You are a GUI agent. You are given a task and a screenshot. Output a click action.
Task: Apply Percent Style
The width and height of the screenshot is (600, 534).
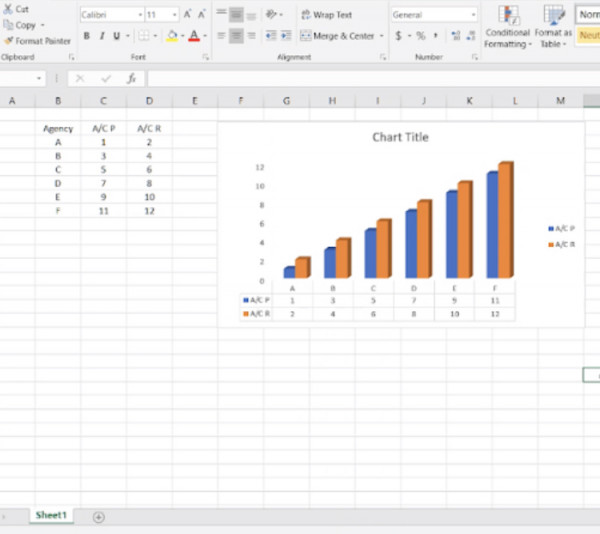(x=421, y=36)
